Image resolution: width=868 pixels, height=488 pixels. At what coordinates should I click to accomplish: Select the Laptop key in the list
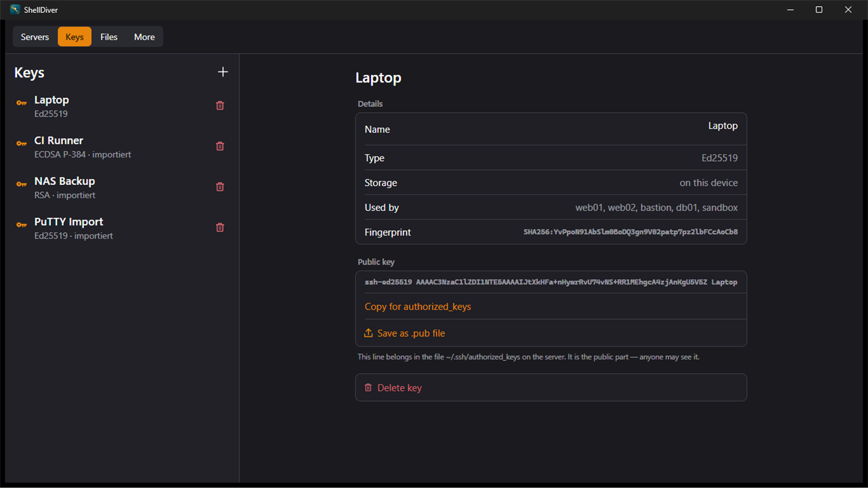tap(122, 106)
